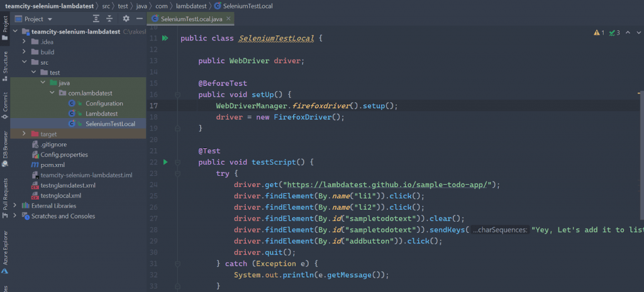Collapse the teamcity-selenium-lambdatest root node
The image size is (644, 292).
click(15, 31)
